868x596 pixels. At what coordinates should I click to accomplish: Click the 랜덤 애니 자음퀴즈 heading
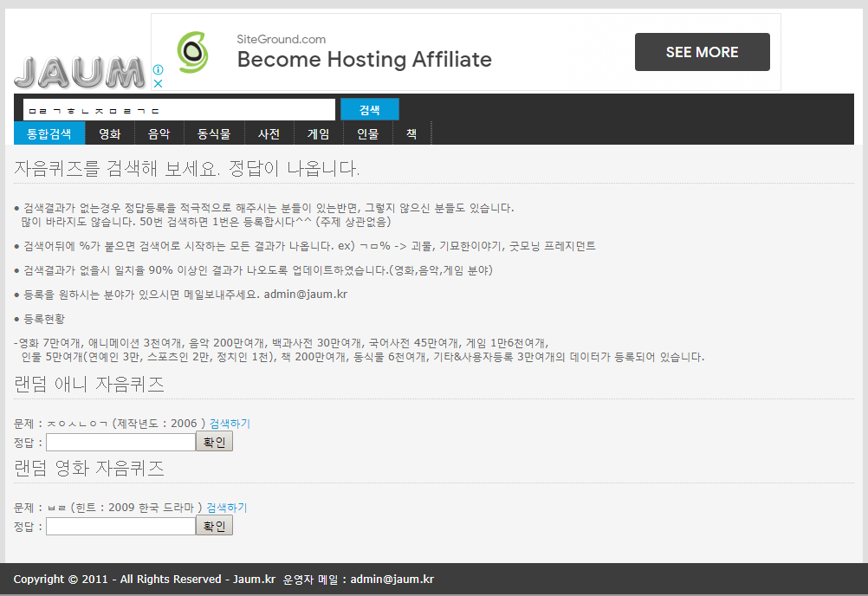[x=89, y=384]
